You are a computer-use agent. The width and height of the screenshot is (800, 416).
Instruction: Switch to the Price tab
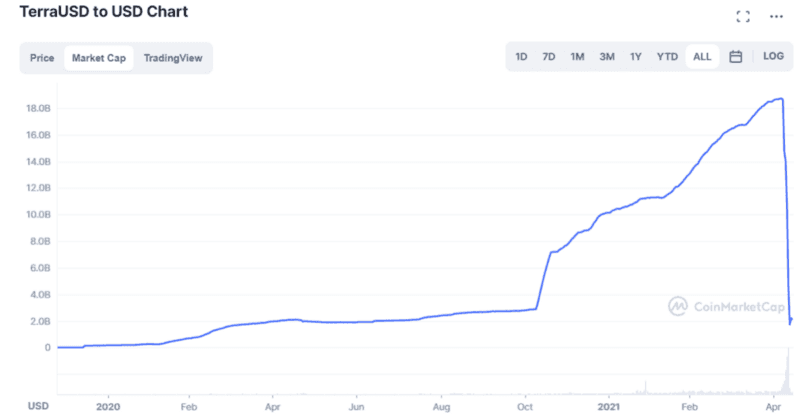click(x=42, y=58)
